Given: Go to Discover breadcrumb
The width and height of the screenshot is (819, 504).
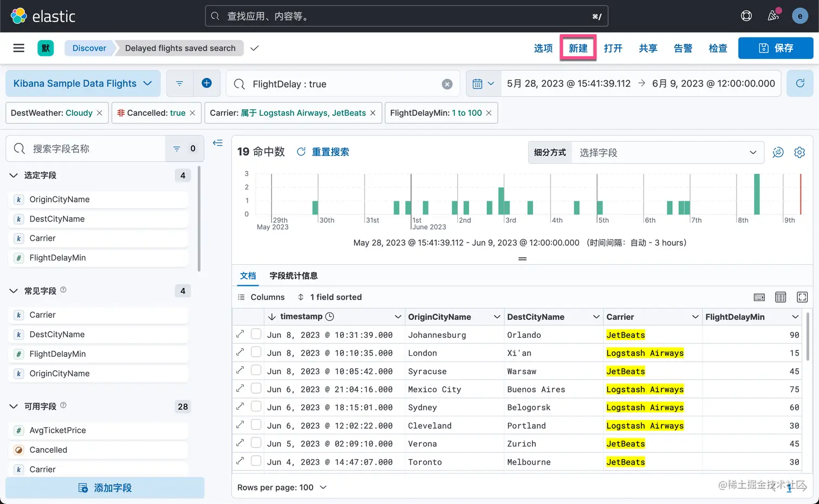Looking at the screenshot, I should tap(89, 48).
